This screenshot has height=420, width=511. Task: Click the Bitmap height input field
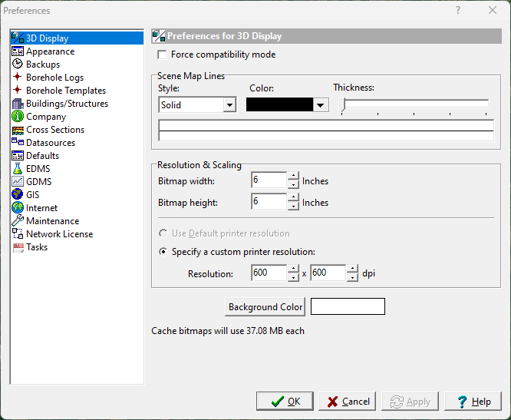click(x=268, y=203)
